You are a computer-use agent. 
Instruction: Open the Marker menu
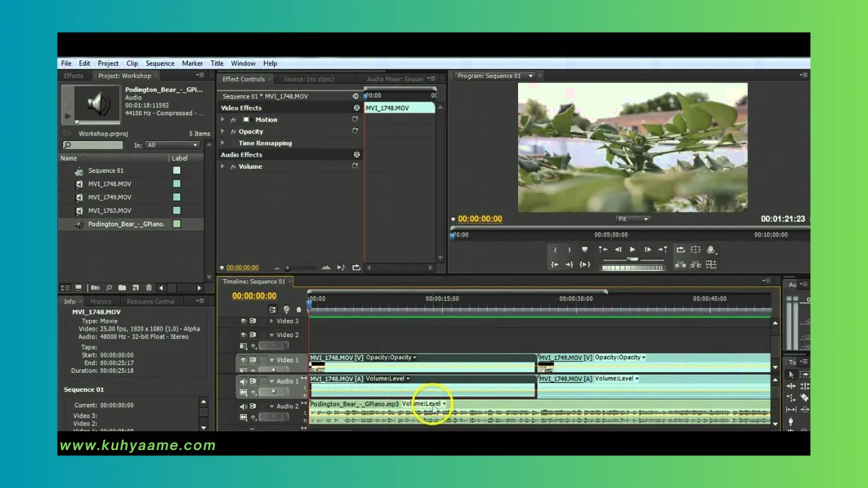click(192, 63)
